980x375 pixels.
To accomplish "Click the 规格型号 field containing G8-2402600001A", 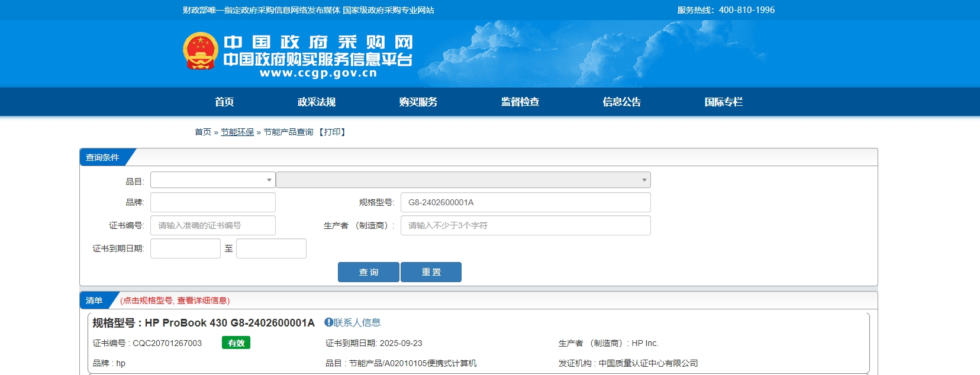I will 525,202.
